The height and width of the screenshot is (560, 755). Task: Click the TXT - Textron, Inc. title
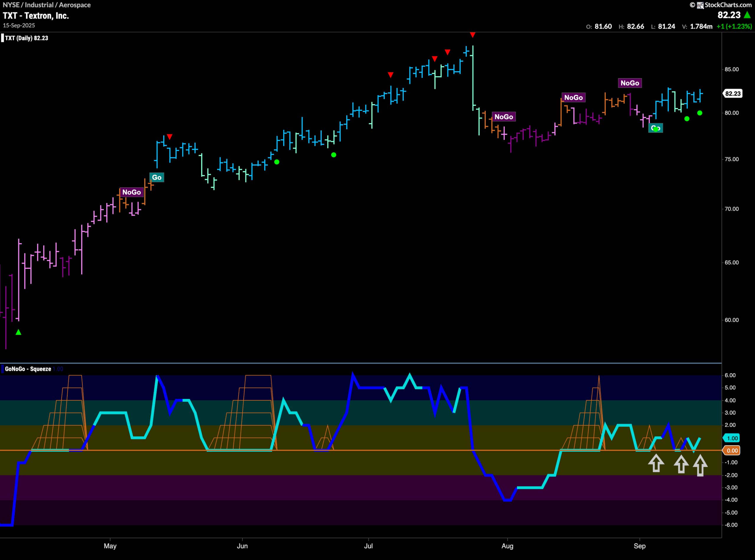click(x=36, y=16)
